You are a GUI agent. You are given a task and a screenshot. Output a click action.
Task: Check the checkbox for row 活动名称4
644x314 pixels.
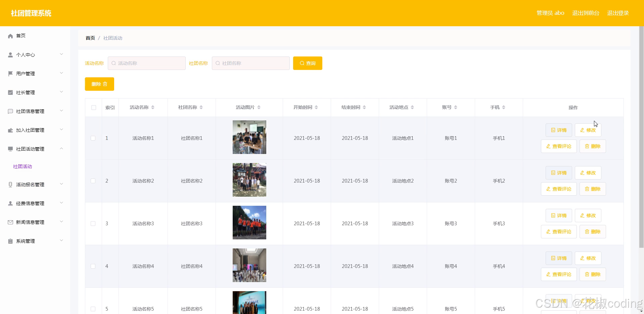(93, 266)
